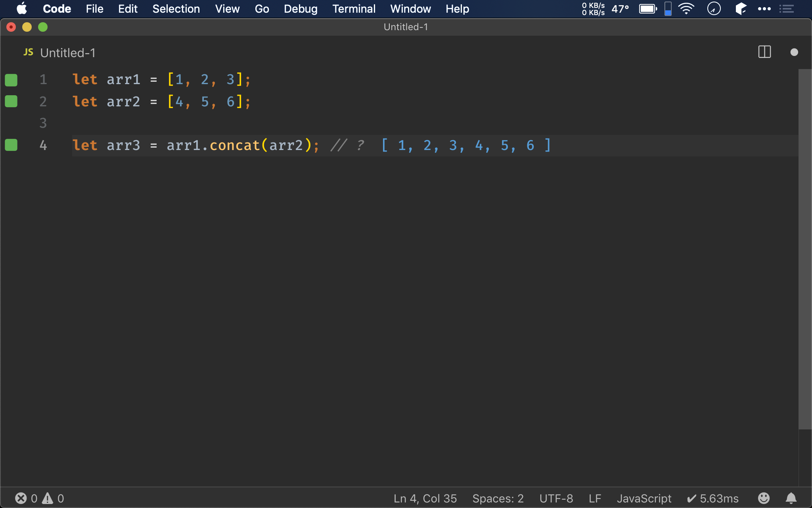Image resolution: width=812 pixels, height=508 pixels.
Task: Select the Untitled-1 editor tab
Action: tap(67, 53)
